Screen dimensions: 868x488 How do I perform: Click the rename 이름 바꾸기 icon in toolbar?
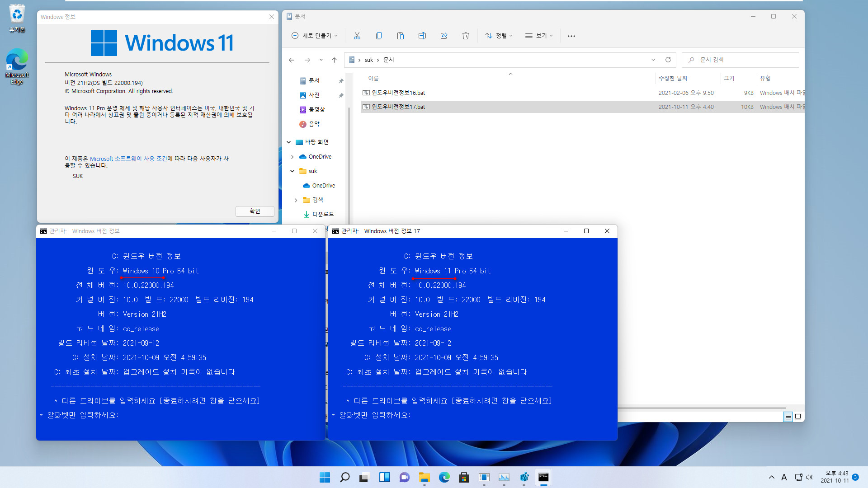[422, 36]
